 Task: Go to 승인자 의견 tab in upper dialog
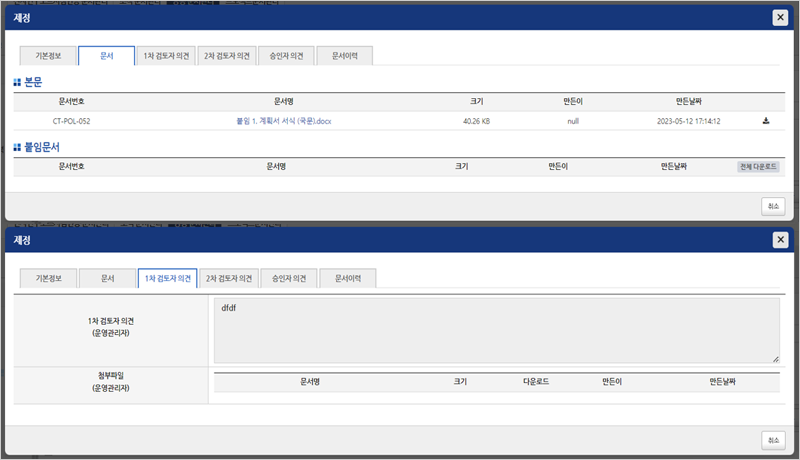tap(286, 56)
